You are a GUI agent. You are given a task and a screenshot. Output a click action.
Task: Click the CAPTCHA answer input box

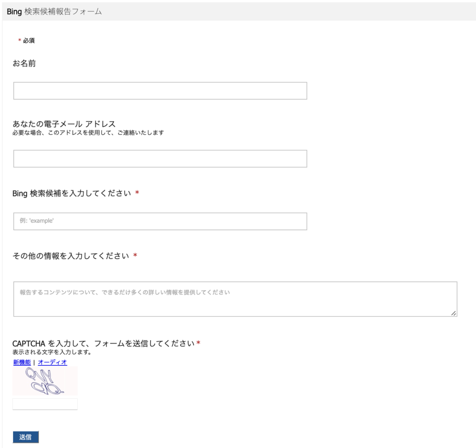[x=45, y=404]
